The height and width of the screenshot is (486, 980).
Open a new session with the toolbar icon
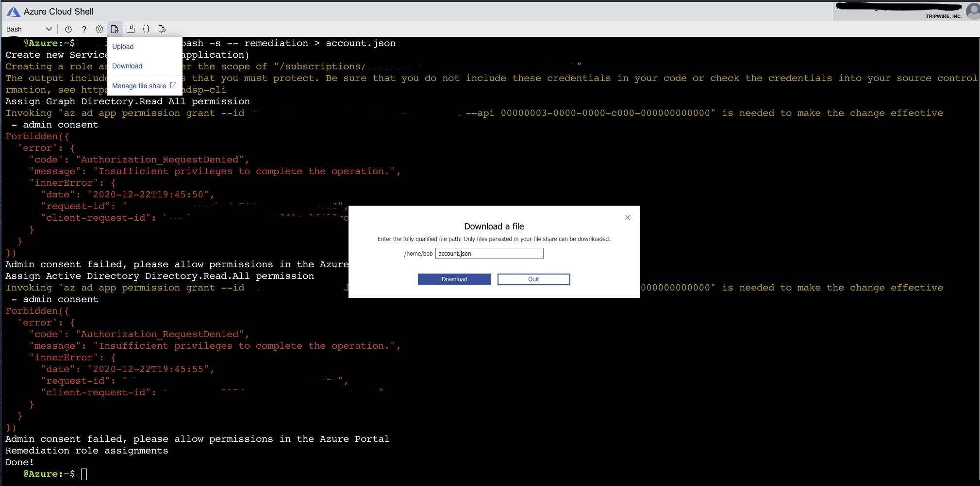[131, 29]
